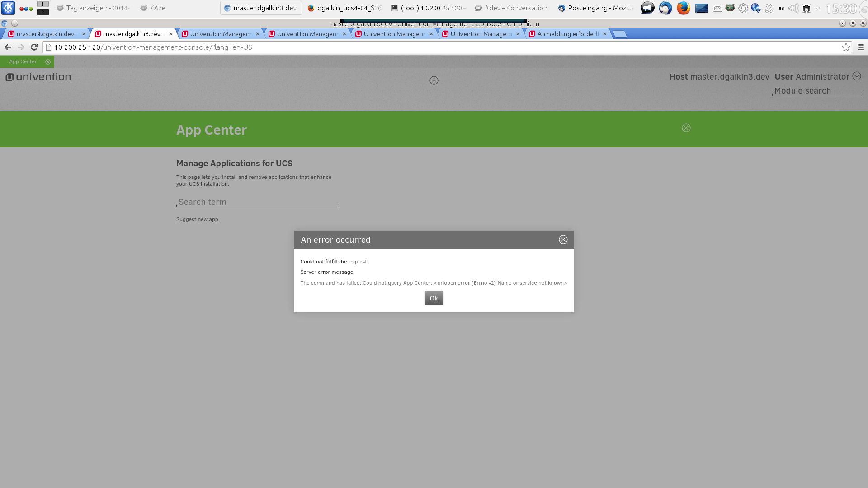
Task: Bookmark this page with the star icon
Action: pyautogui.click(x=846, y=47)
